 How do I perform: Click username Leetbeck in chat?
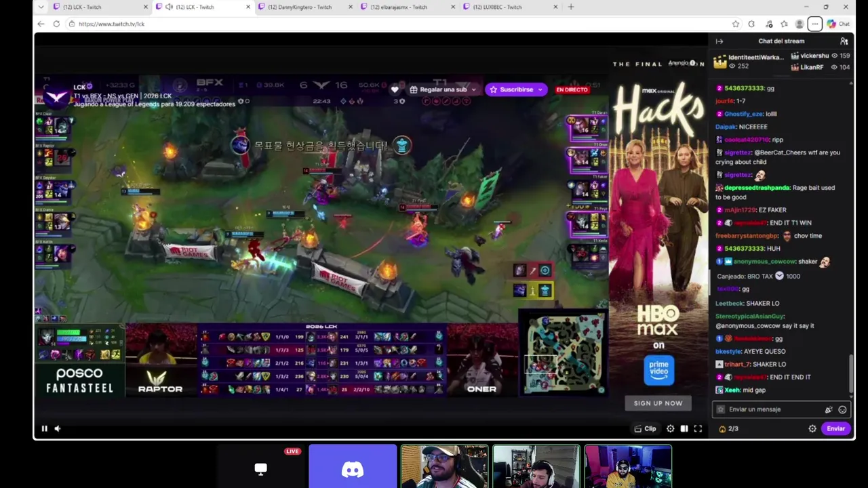[x=730, y=304]
